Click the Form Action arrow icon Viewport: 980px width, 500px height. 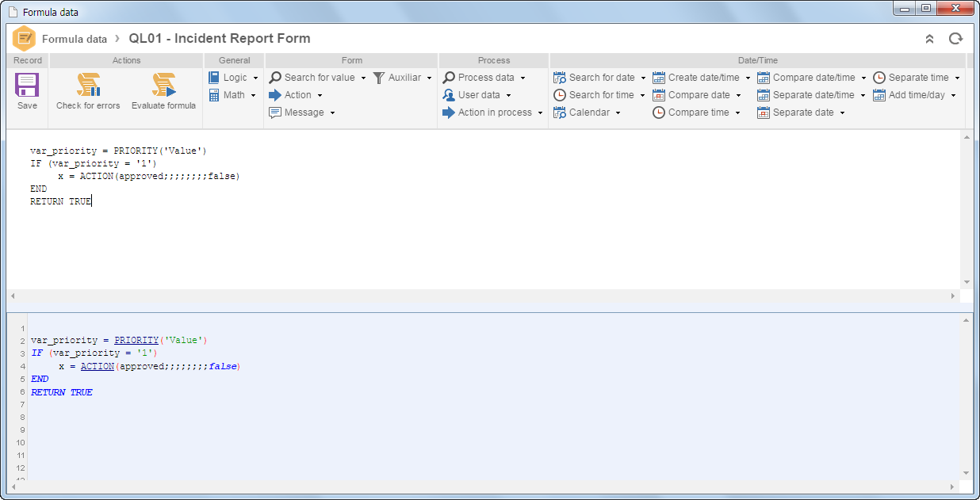(275, 95)
